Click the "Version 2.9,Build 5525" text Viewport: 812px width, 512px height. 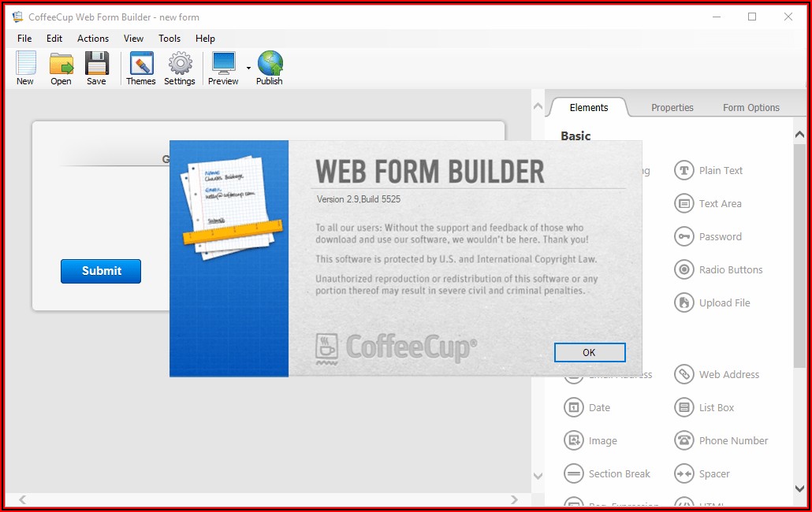coord(359,199)
